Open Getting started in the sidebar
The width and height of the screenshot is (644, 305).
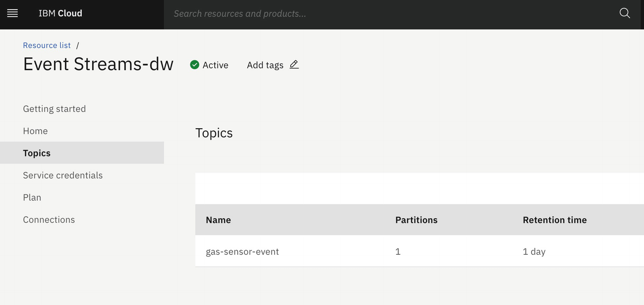tap(54, 109)
